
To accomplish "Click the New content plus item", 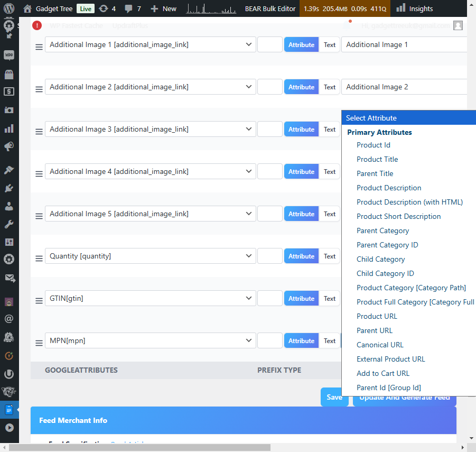I will (x=163, y=8).
